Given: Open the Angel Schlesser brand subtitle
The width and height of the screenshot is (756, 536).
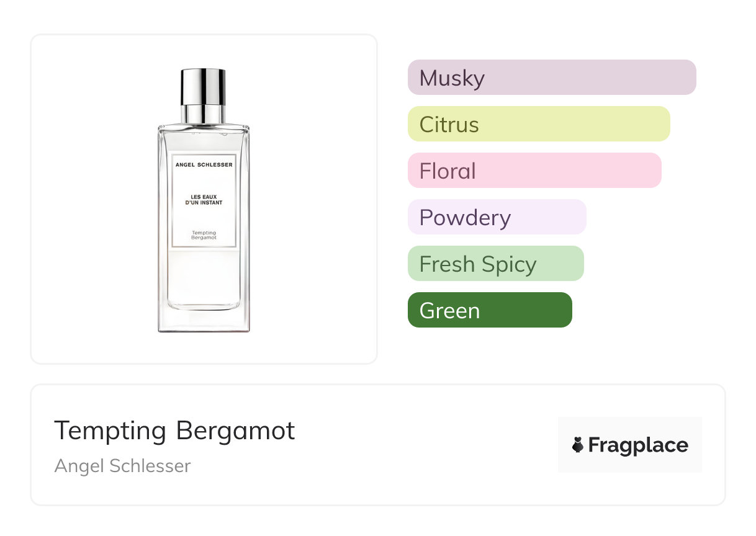Looking at the screenshot, I should [x=122, y=466].
